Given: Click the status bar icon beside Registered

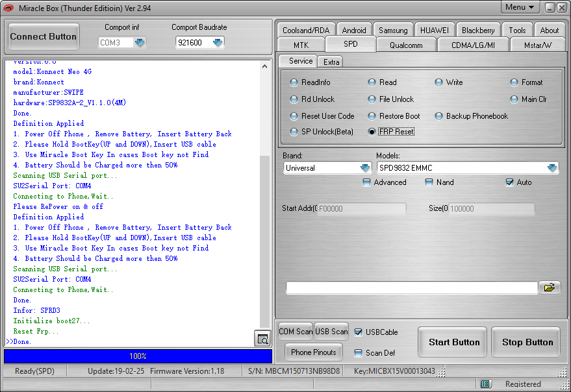Looking at the screenshot, I should (x=485, y=384).
